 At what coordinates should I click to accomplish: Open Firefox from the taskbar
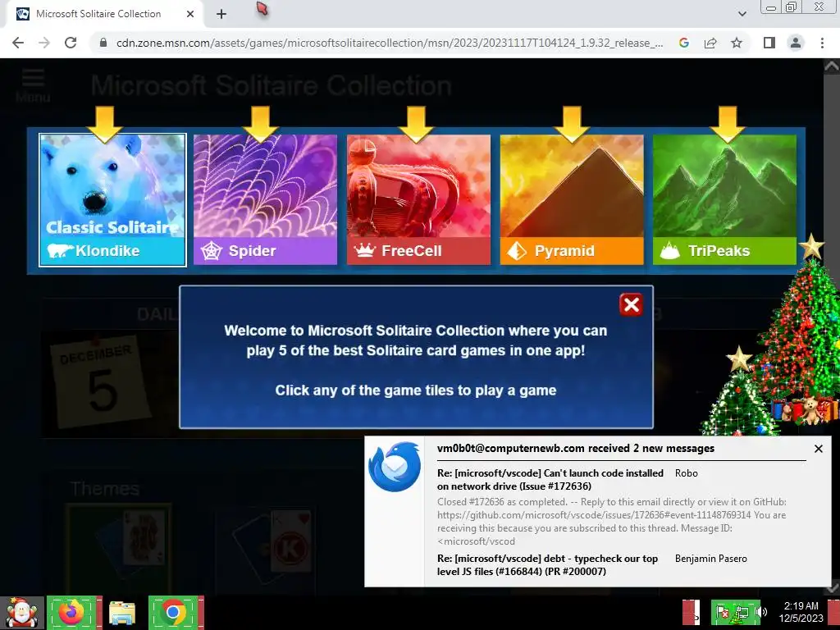coord(72,612)
